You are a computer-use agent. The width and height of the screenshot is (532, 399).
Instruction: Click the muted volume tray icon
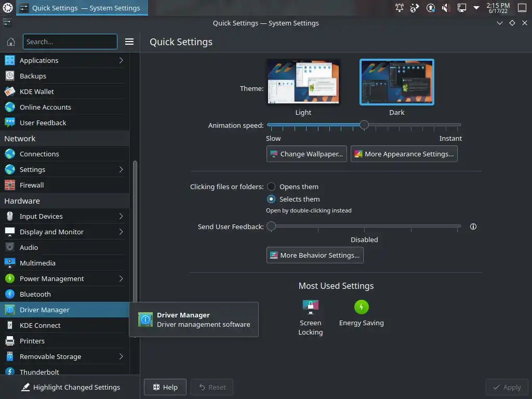click(446, 7)
